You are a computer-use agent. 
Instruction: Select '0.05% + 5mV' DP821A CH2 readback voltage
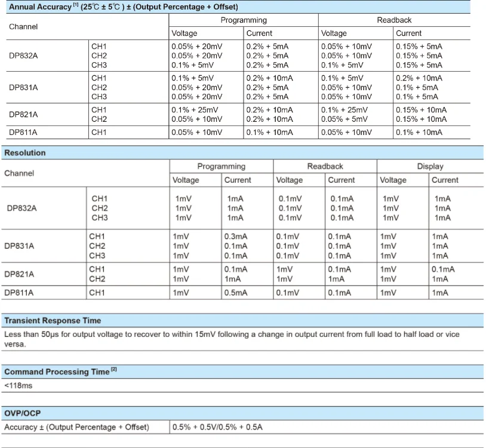point(344,119)
